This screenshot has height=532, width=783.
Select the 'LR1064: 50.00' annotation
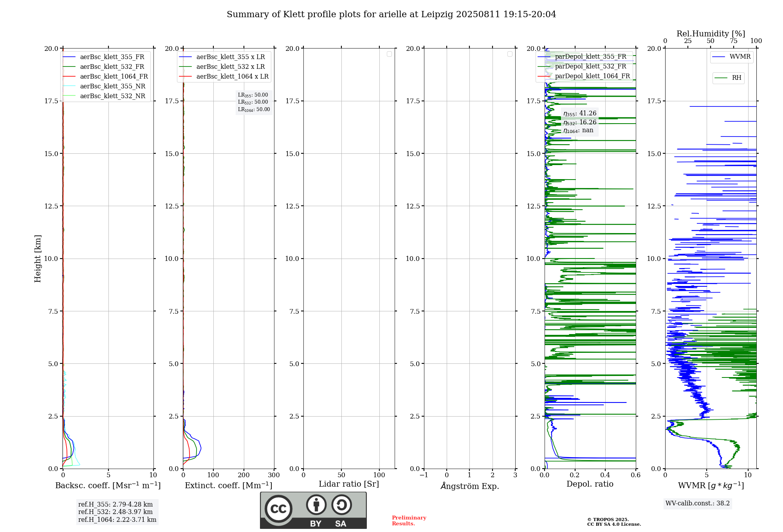coord(254,110)
